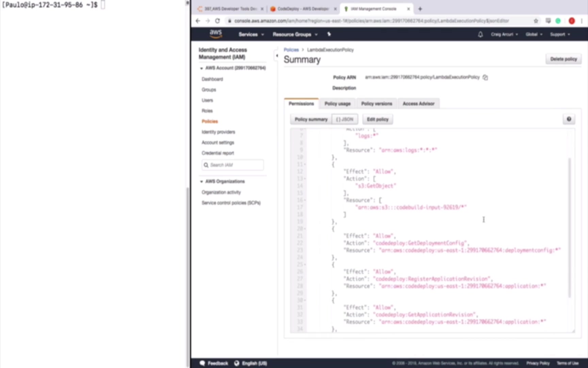Open the Support dropdown menu
Viewport: 588px width, 368px height.
(560, 34)
